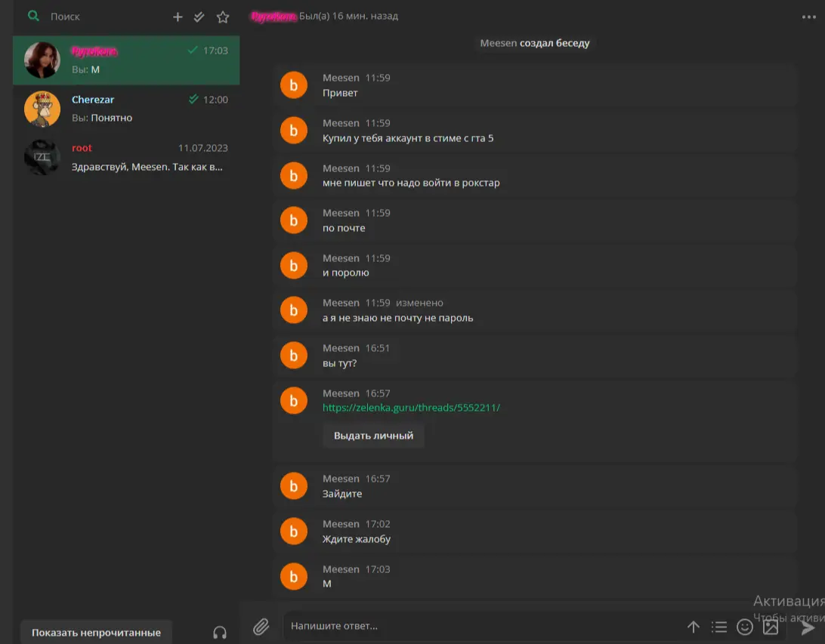Screen dimensions: 825x644
Task: Click the up arrow icon in reply box
Action: 693,627
